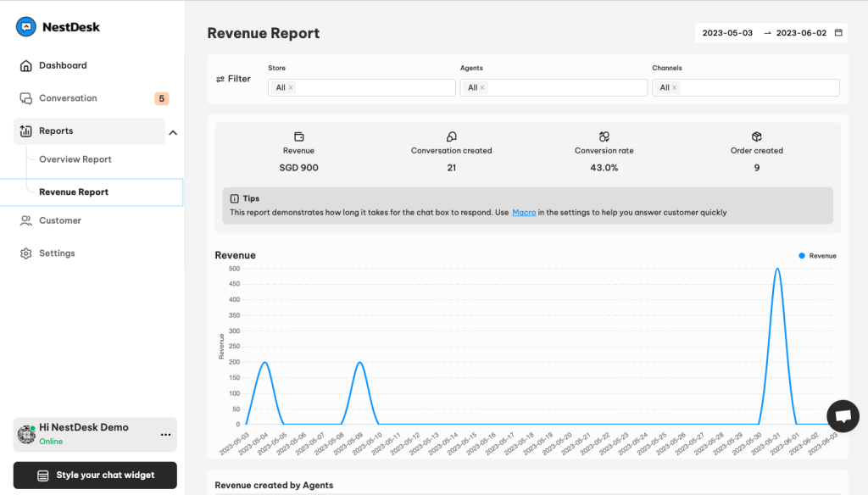Follow the Macro link in Tips
The width and height of the screenshot is (868, 495).
524,213
